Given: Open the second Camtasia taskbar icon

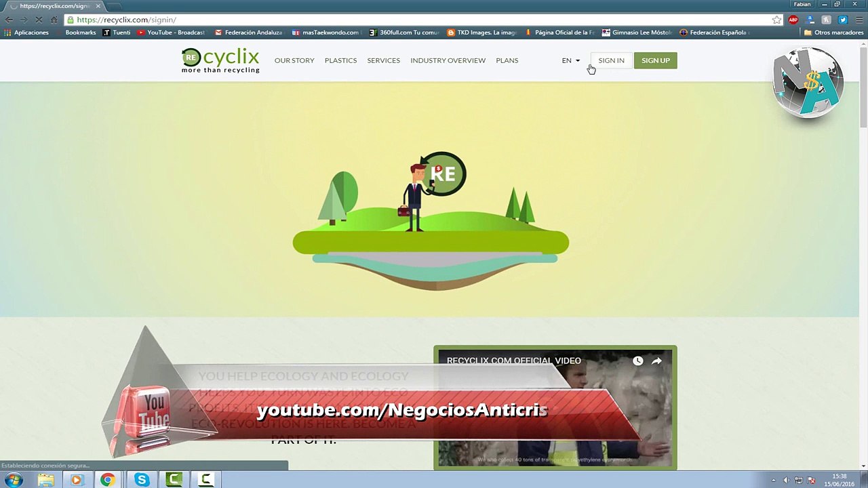Looking at the screenshot, I should click(x=205, y=480).
